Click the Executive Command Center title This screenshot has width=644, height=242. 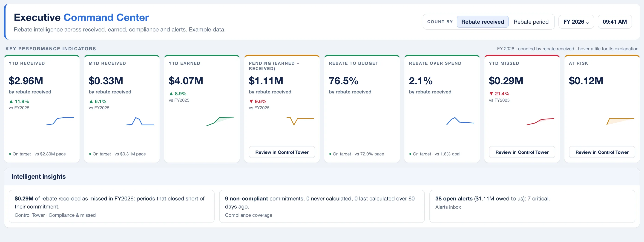[81, 17]
